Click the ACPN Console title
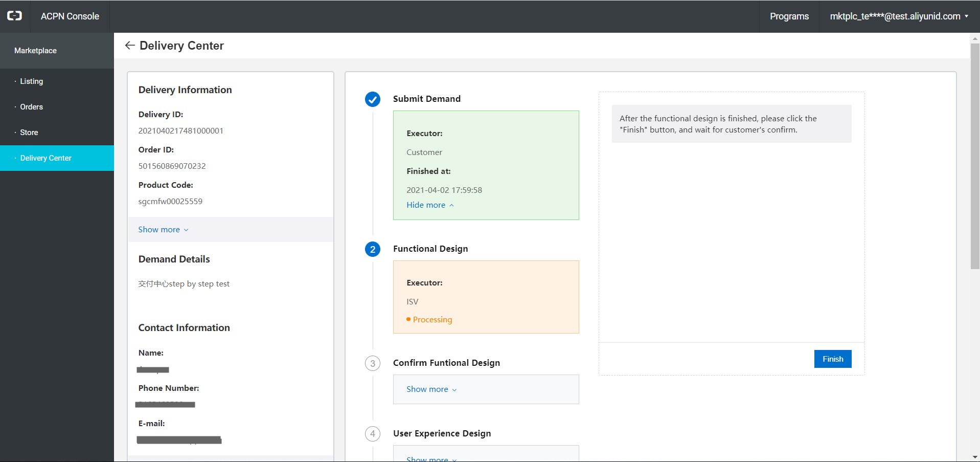 (70, 16)
